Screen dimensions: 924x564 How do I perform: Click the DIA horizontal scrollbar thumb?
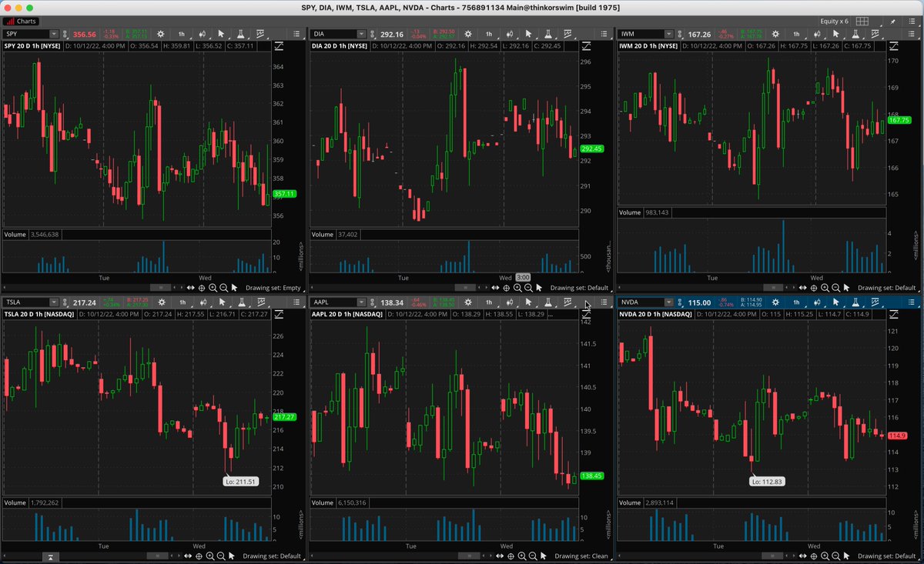point(467,287)
